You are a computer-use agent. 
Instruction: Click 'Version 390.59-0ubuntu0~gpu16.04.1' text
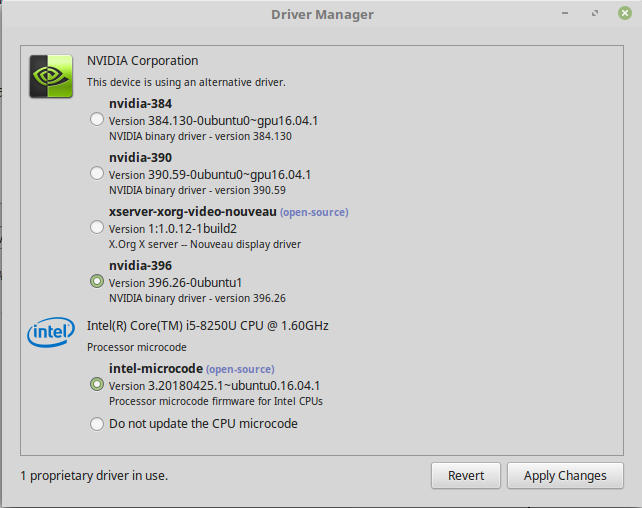(x=210, y=175)
